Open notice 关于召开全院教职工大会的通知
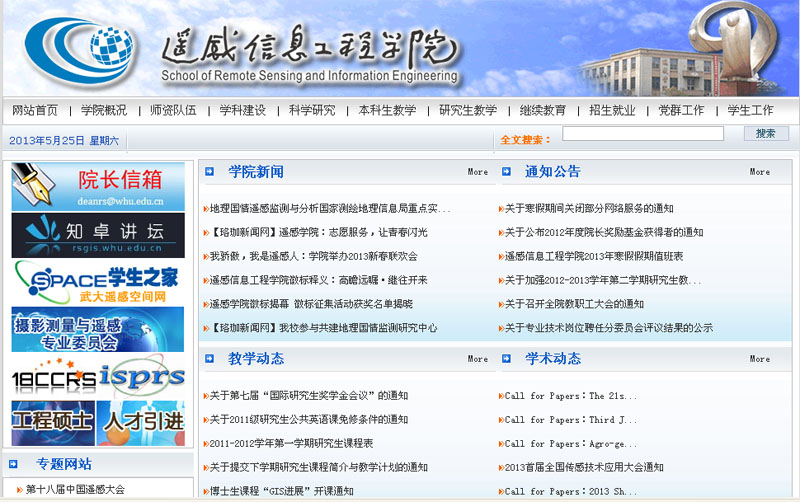Viewport: 800px width, 502px height. coord(574,304)
